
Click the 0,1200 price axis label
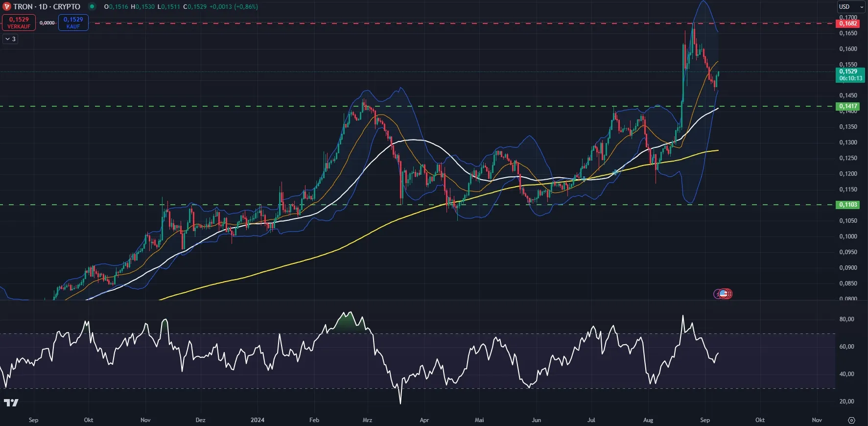click(x=848, y=174)
